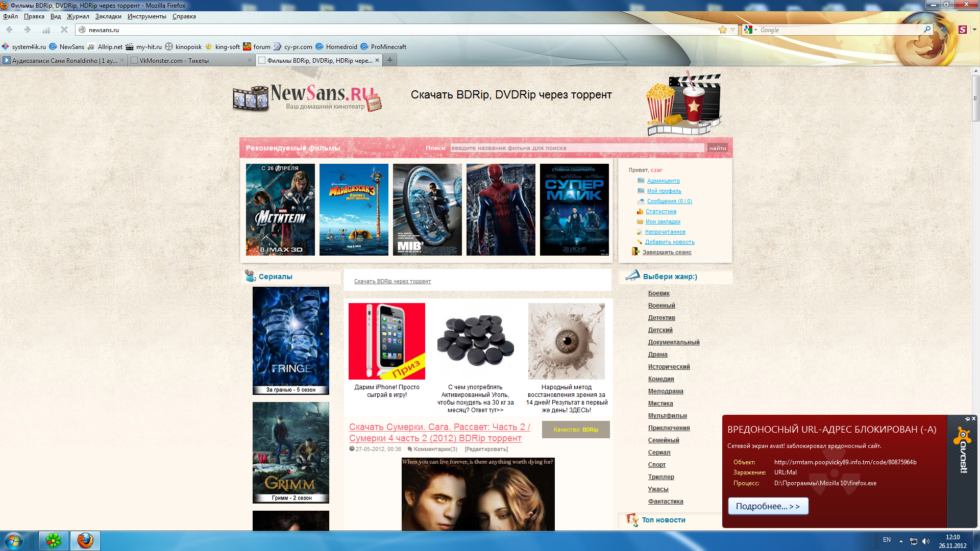Expand the dropdown arrow beside S extension
Image resolution: width=980 pixels, height=551 pixels.
pyautogui.click(x=974, y=30)
